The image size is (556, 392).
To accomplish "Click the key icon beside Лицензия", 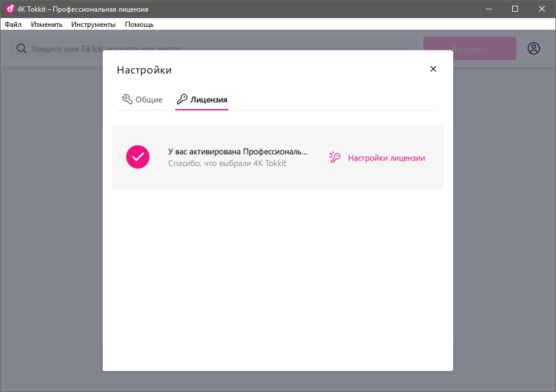I will coord(182,99).
